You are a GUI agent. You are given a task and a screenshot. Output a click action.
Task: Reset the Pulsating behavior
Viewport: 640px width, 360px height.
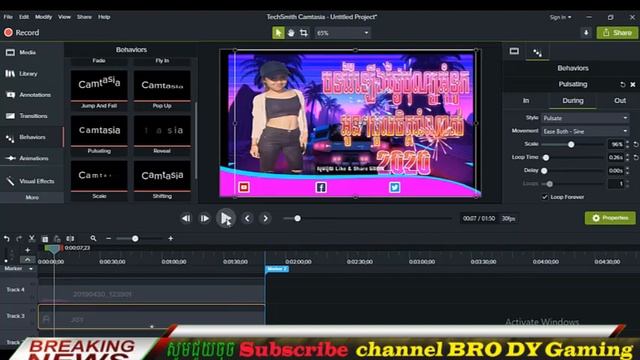(622, 84)
